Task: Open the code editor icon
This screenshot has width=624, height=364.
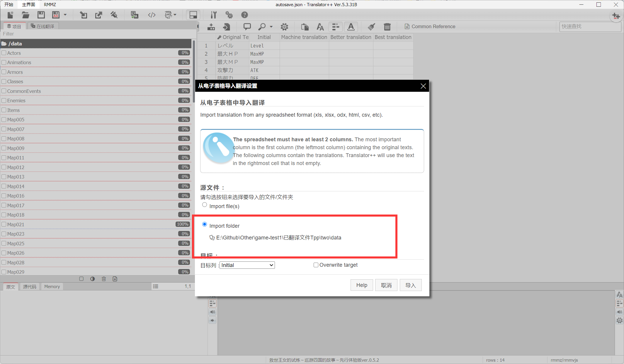Action: click(x=152, y=15)
